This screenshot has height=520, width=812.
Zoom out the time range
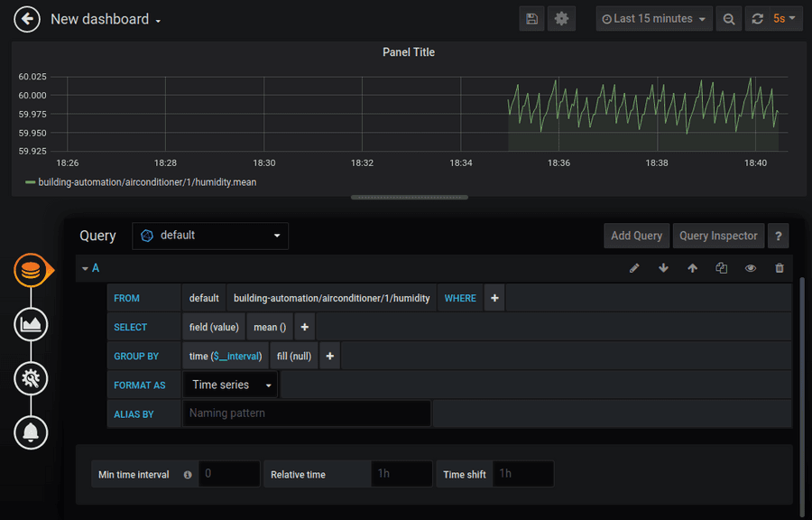point(729,19)
